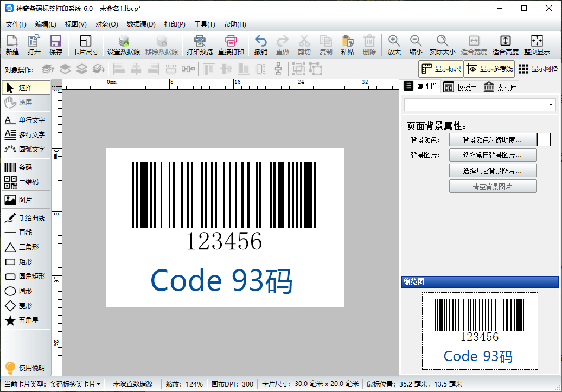The image size is (562, 392).
Task: Click the background color swatch
Action: (544, 139)
